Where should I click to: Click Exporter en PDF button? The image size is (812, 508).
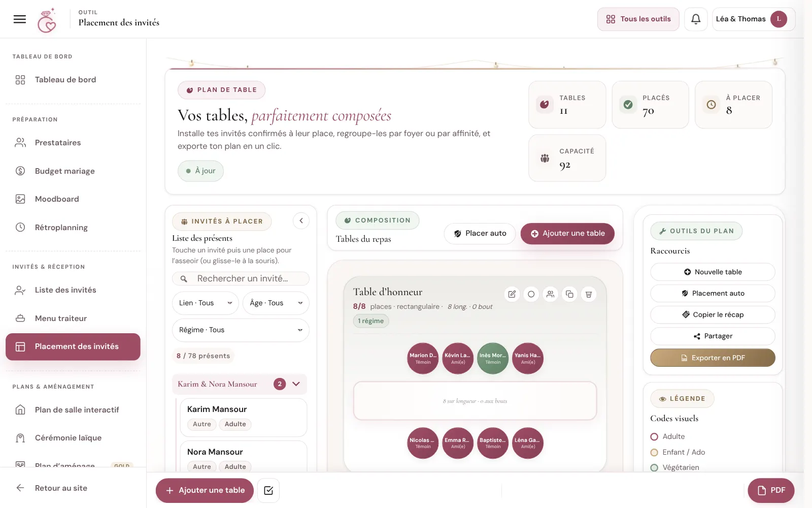[713, 358]
